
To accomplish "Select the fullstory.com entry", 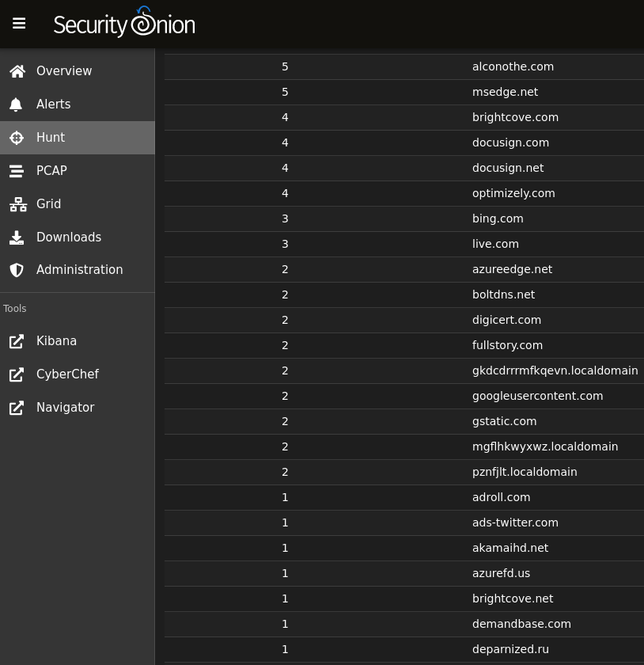I will [507, 346].
